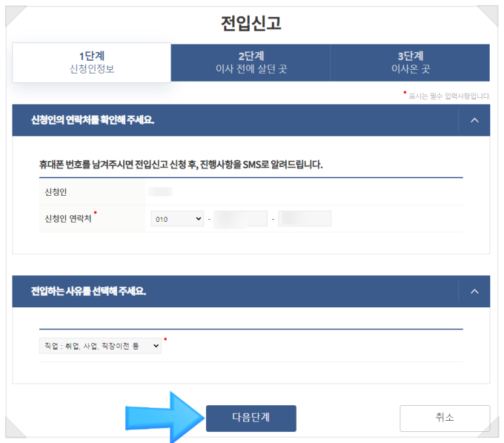The width and height of the screenshot is (504, 443).
Task: Click the last phone number input field
Action: [x=304, y=219]
